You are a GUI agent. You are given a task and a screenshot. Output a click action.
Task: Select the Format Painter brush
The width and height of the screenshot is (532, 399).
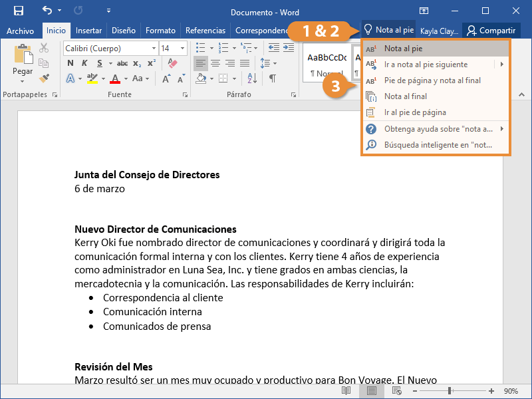44,78
